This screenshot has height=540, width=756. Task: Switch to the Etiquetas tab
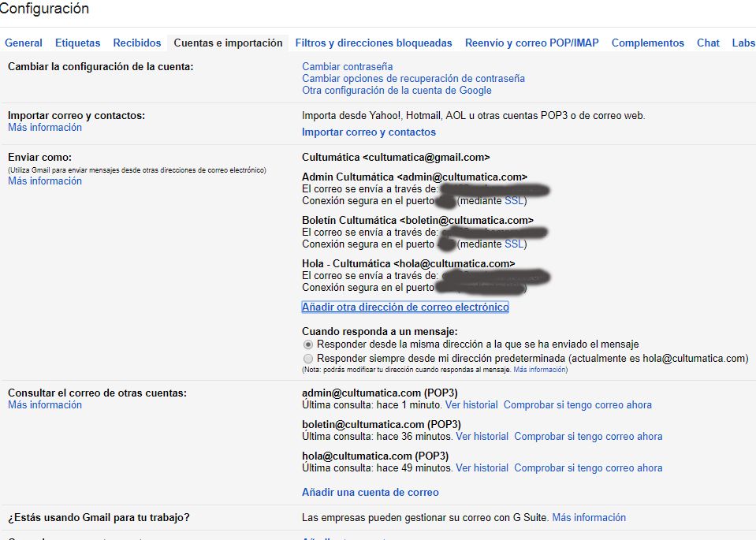[77, 43]
